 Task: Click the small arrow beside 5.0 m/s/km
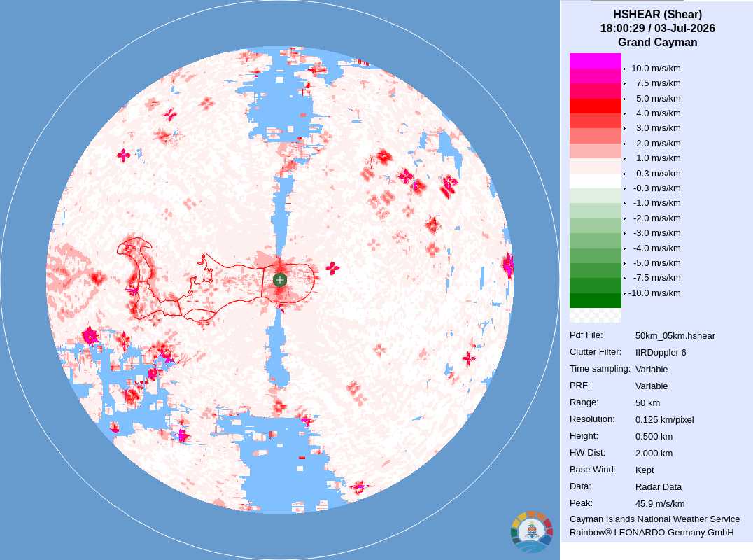point(624,99)
